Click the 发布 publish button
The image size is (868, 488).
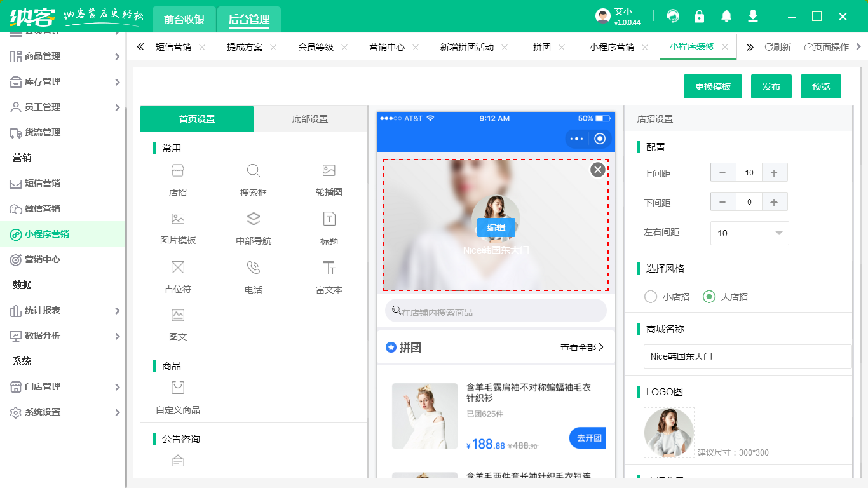771,86
